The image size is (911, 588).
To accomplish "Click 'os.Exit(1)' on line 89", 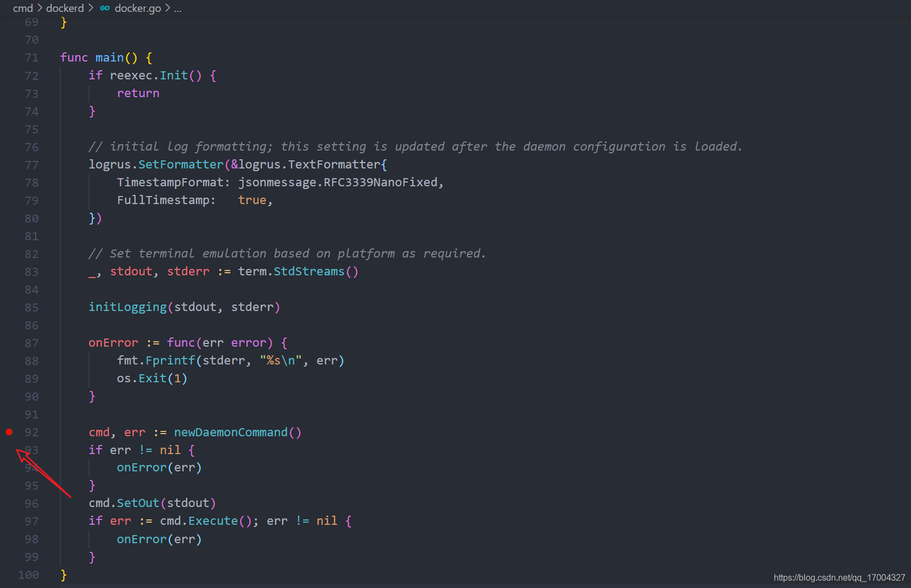I will (152, 379).
